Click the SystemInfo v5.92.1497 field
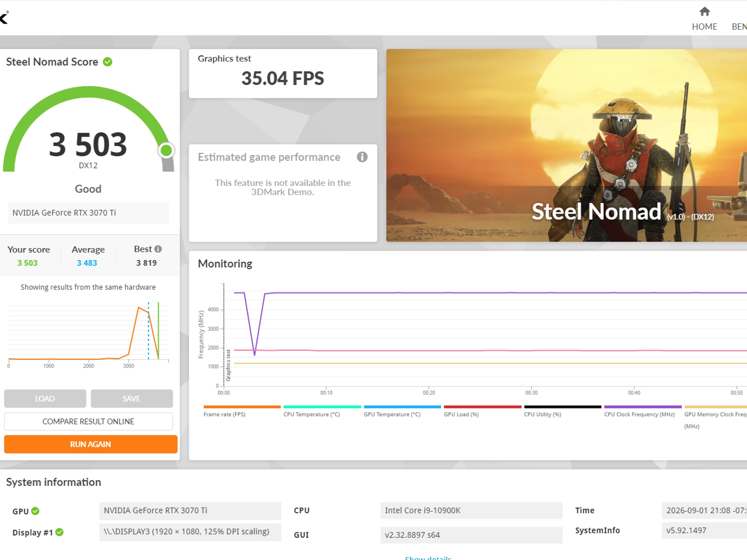Image resolution: width=747 pixels, height=560 pixels. pyautogui.click(x=704, y=530)
